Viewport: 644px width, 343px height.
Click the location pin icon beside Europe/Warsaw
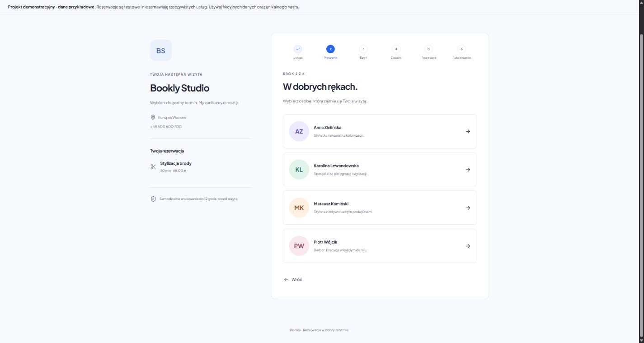click(x=153, y=117)
